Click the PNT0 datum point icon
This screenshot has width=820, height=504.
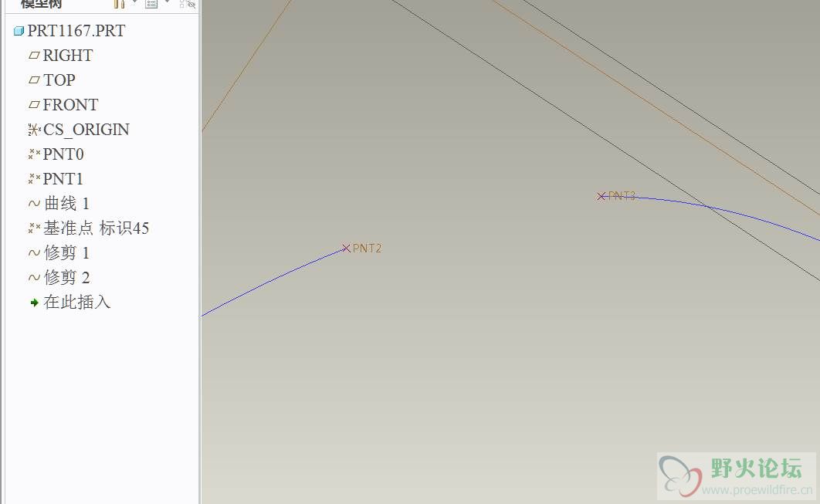pos(34,154)
